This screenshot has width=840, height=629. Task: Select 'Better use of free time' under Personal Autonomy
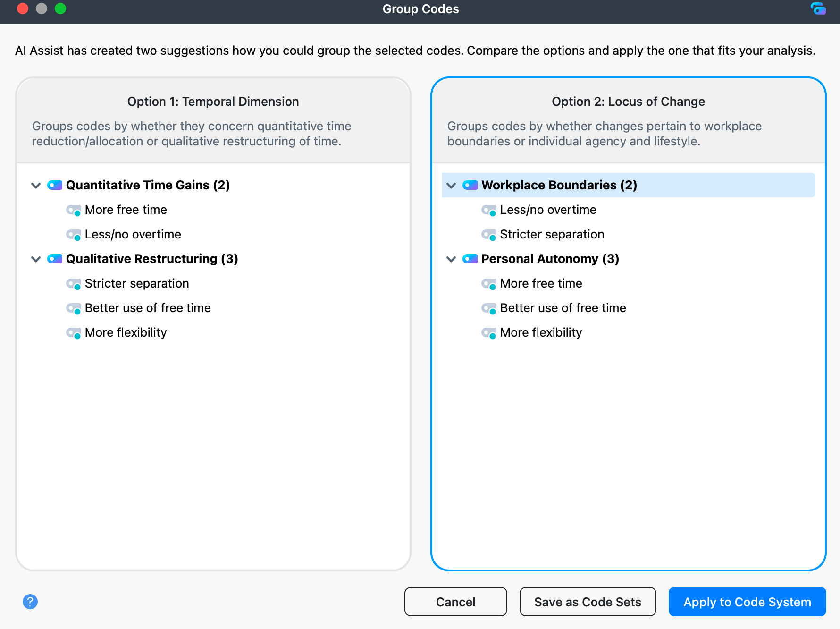click(563, 308)
